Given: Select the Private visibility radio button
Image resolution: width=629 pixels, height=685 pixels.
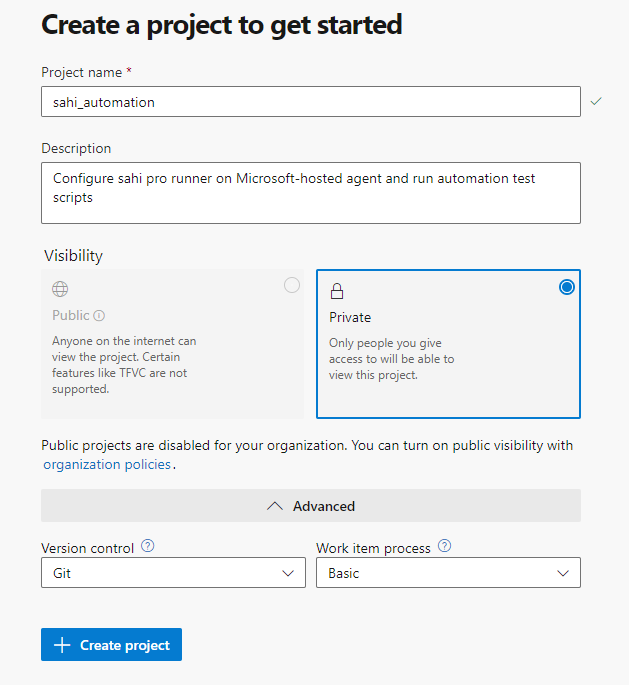Looking at the screenshot, I should (x=567, y=287).
